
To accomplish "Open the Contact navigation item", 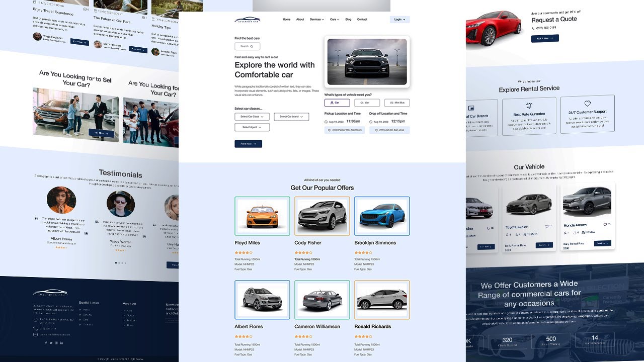I will coord(362,20).
